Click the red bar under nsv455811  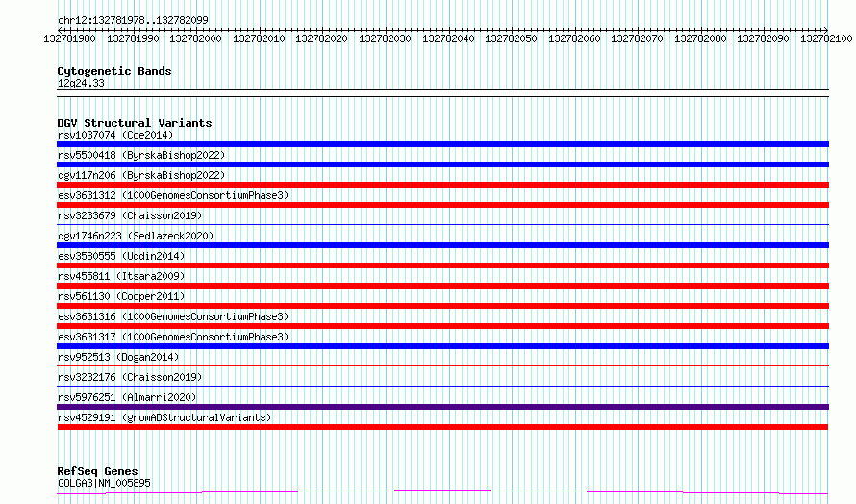coord(442,286)
